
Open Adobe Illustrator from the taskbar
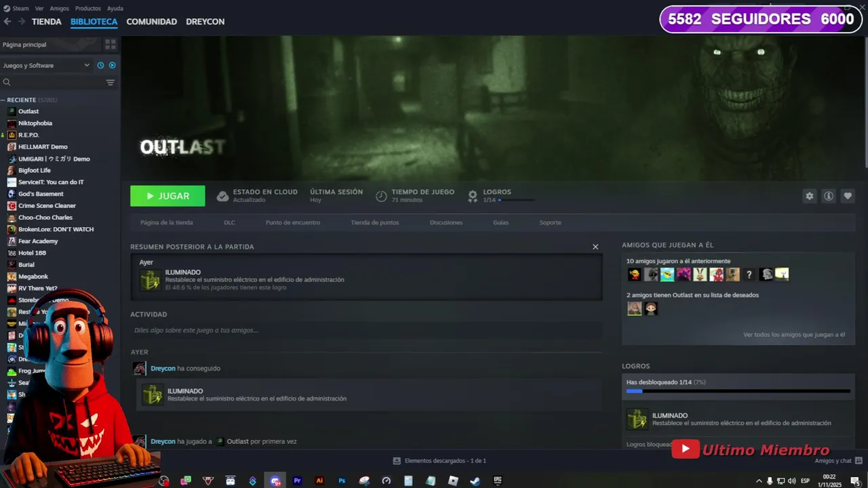click(319, 481)
